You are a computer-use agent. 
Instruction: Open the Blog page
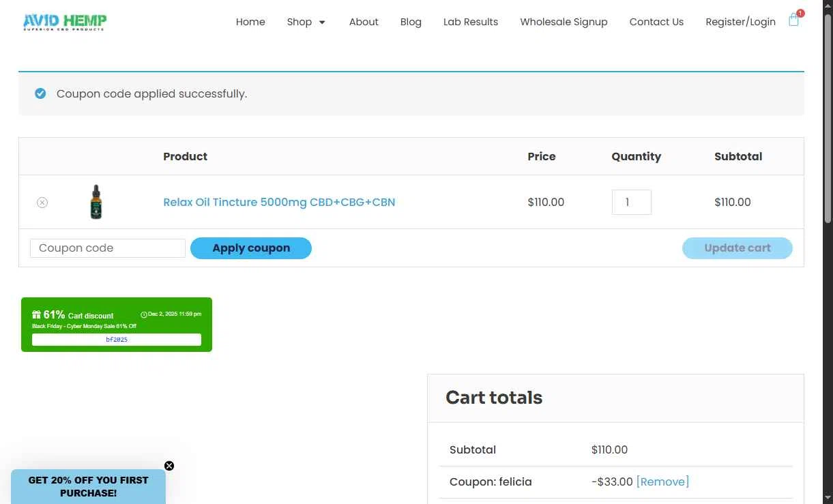coord(411,22)
